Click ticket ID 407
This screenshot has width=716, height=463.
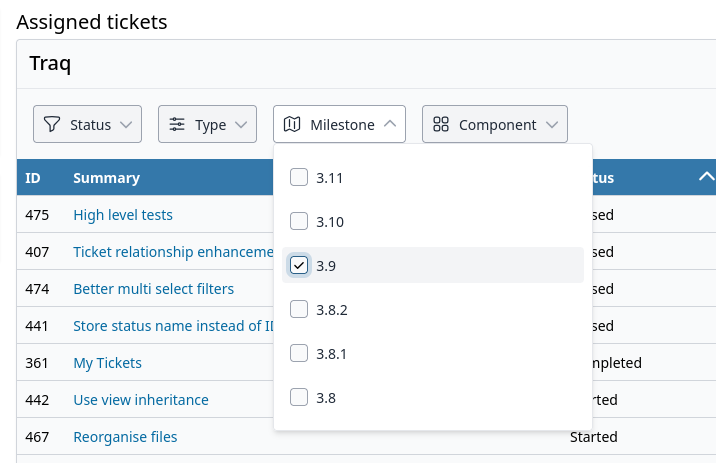37,252
